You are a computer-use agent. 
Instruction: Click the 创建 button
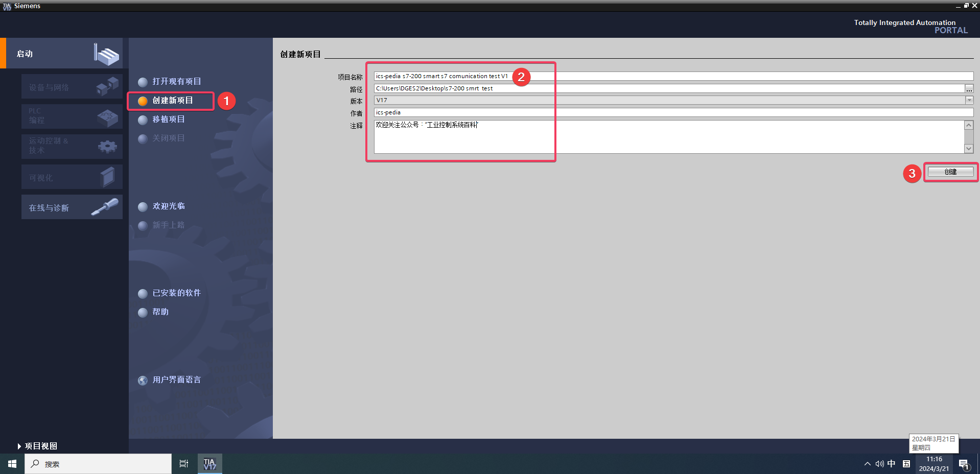coord(950,172)
